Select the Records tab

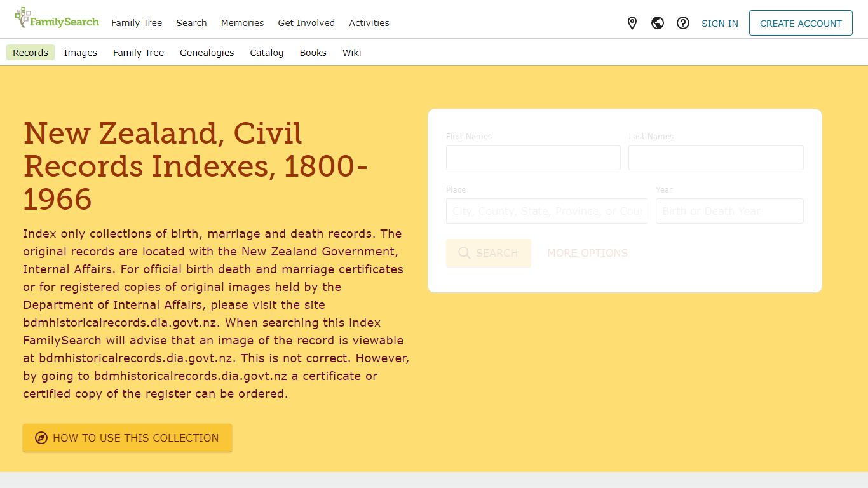pos(31,53)
